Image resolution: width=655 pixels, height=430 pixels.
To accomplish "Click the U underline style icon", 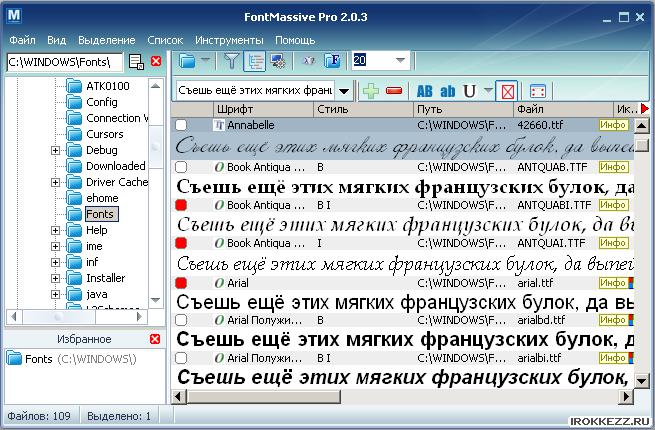I will point(470,91).
